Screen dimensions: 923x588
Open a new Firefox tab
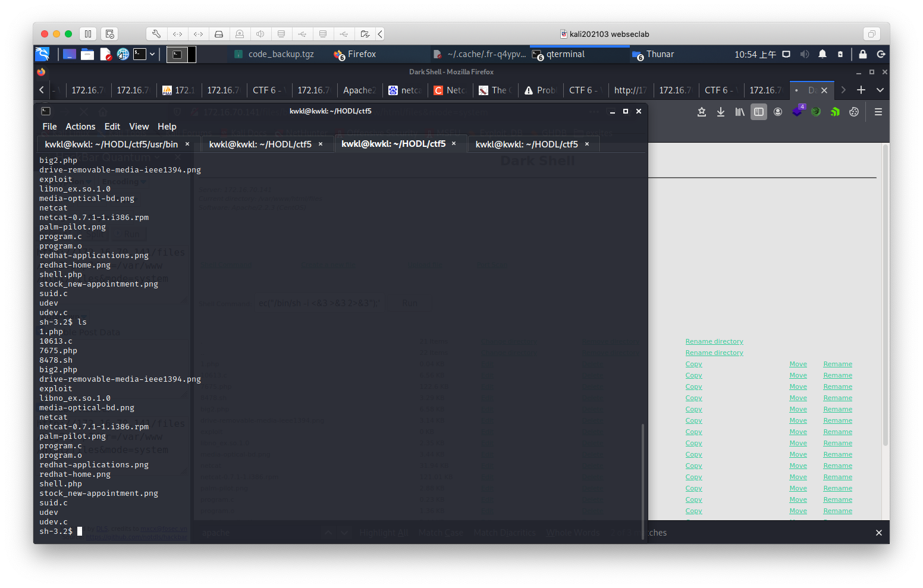[861, 90]
